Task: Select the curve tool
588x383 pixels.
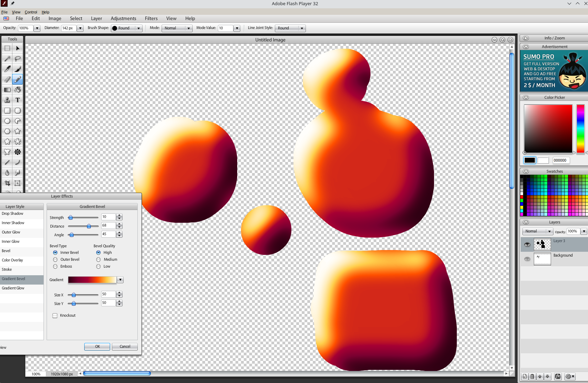Action: point(18,162)
